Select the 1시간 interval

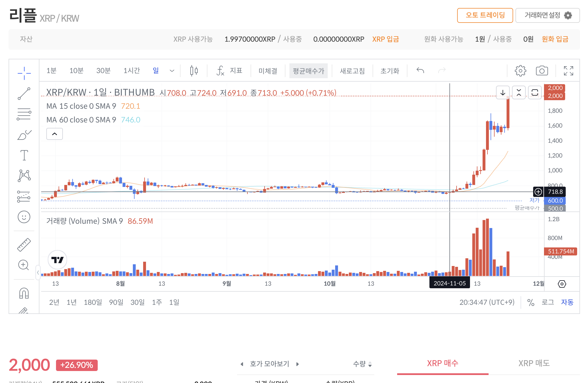[131, 71]
